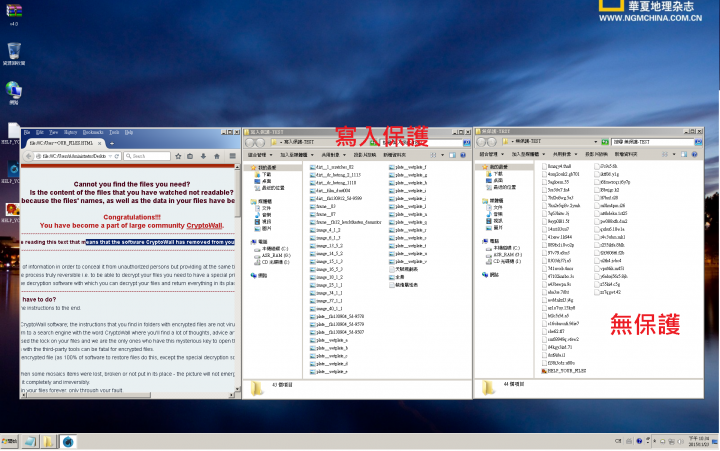Select 圖片 in 無保護-TEST window sidebar
Viewport: 720px width, 451px height.
(495, 228)
